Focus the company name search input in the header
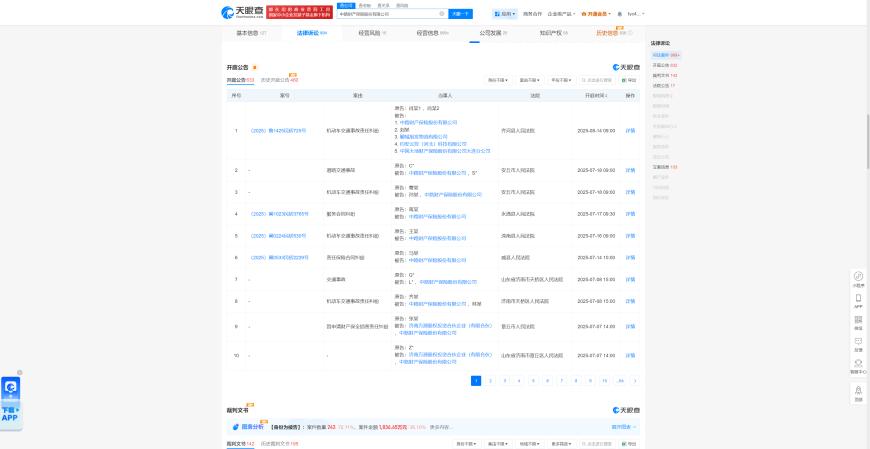Viewport: 870px width, 449px height. pos(388,14)
